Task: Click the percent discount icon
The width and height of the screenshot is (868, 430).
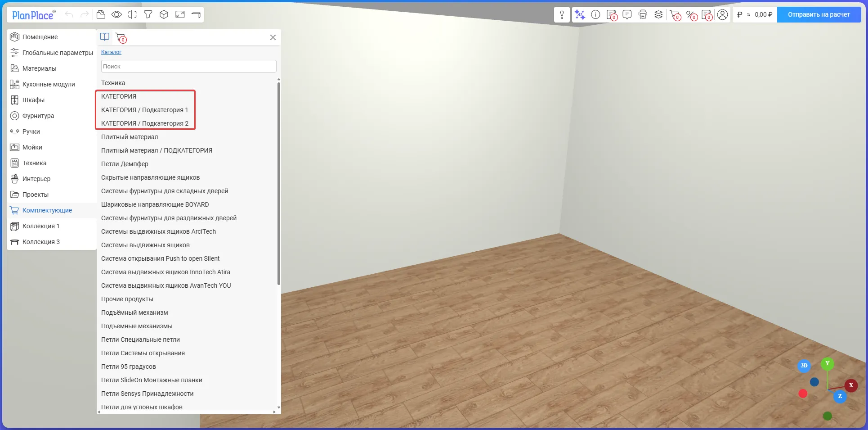Action: pyautogui.click(x=692, y=15)
